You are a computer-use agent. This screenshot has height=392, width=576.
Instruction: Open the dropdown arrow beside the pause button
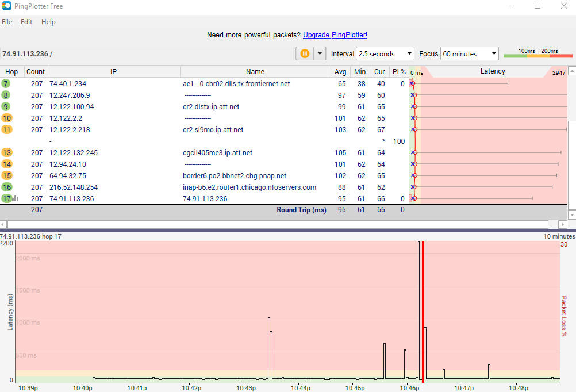pos(320,53)
